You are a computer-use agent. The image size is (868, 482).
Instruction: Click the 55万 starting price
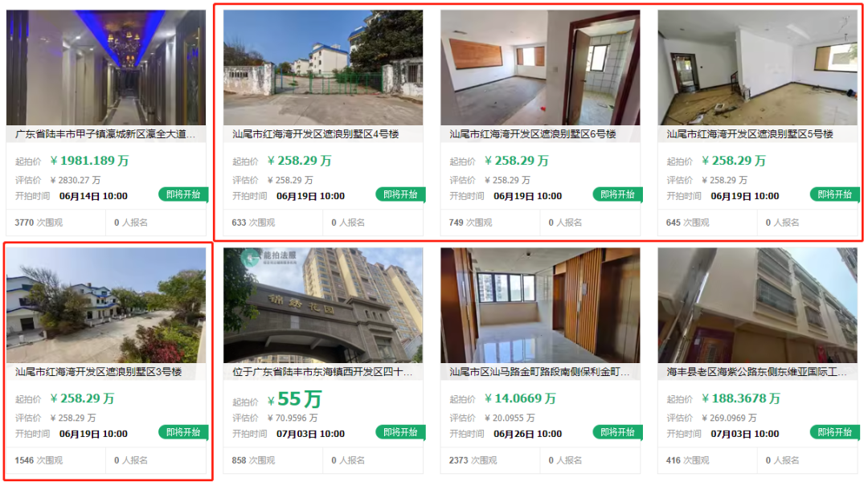click(294, 399)
